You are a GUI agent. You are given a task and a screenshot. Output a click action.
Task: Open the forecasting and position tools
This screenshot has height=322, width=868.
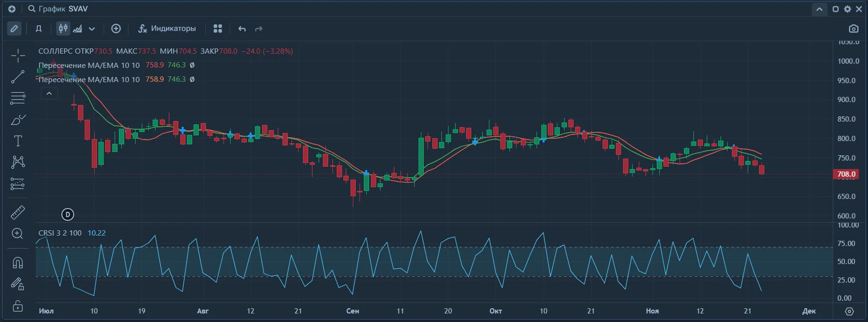[18, 184]
